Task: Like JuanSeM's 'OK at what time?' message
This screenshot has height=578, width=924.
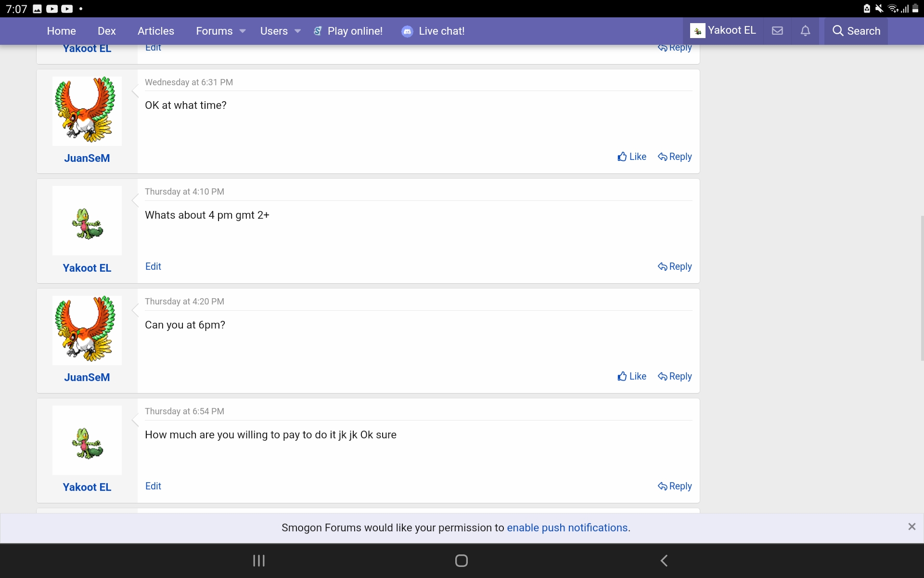Action: [631, 157]
